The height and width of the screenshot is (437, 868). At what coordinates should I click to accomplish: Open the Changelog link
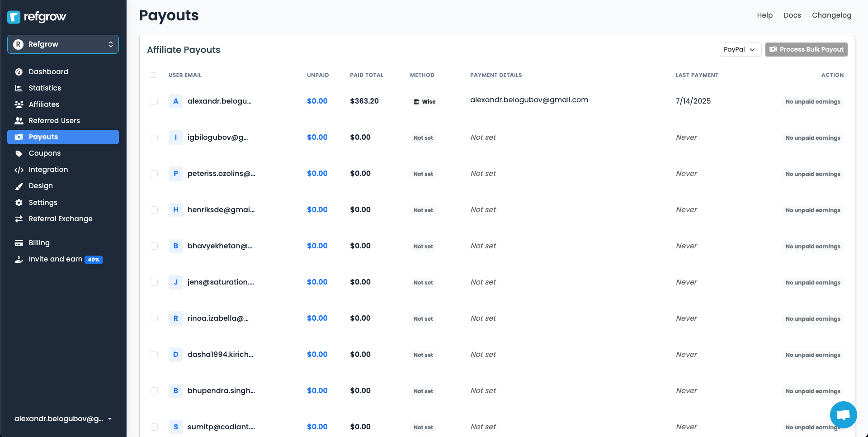831,15
